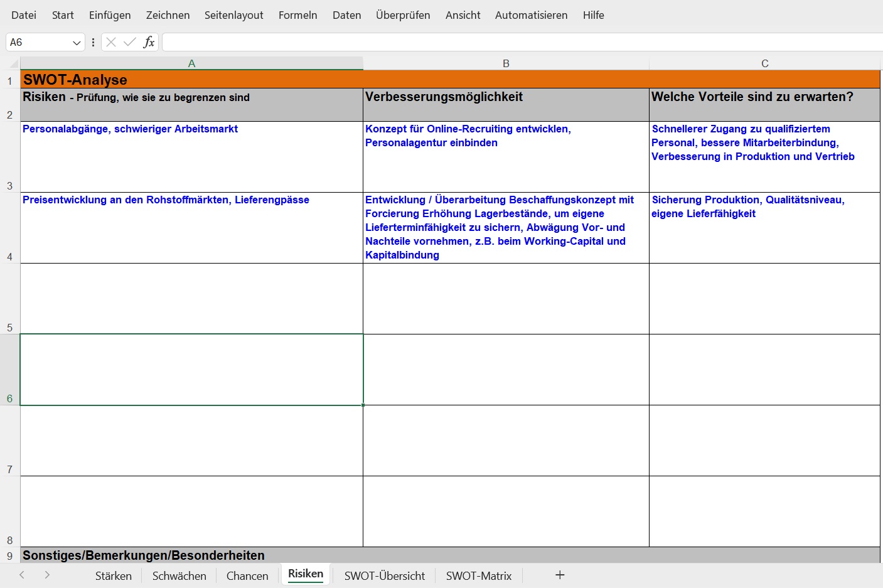Select row 6 header
This screenshot has height=588, width=883.
point(10,370)
